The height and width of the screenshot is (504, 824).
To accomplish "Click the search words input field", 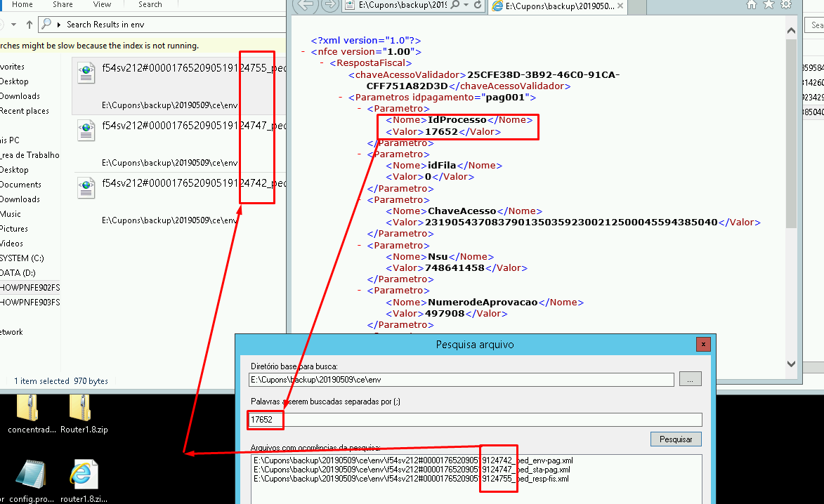I will tap(475, 420).
